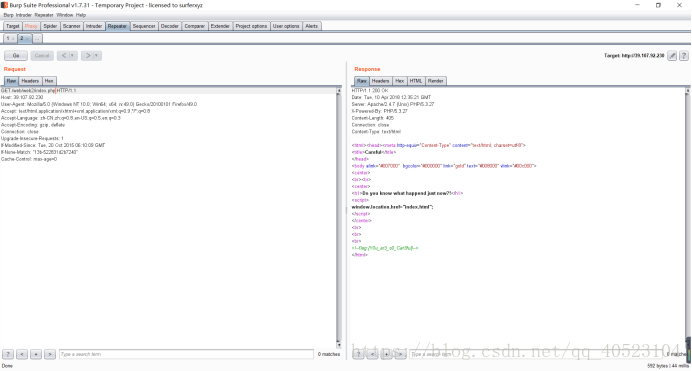Open the Repeater menu in menu bar
Image resolution: width=692 pixels, height=371 pixels.
coord(44,15)
